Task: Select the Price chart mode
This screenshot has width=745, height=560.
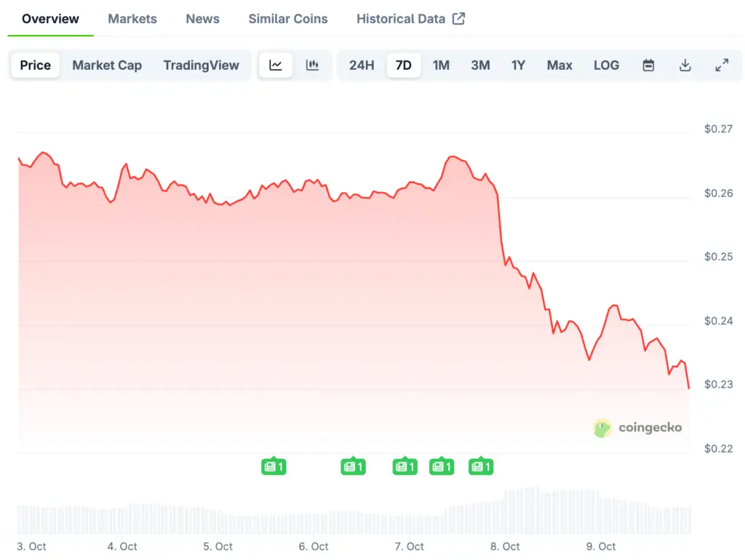Action: [36, 65]
